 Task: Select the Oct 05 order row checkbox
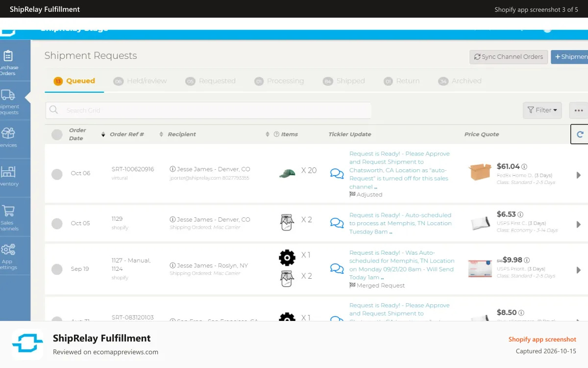(57, 224)
